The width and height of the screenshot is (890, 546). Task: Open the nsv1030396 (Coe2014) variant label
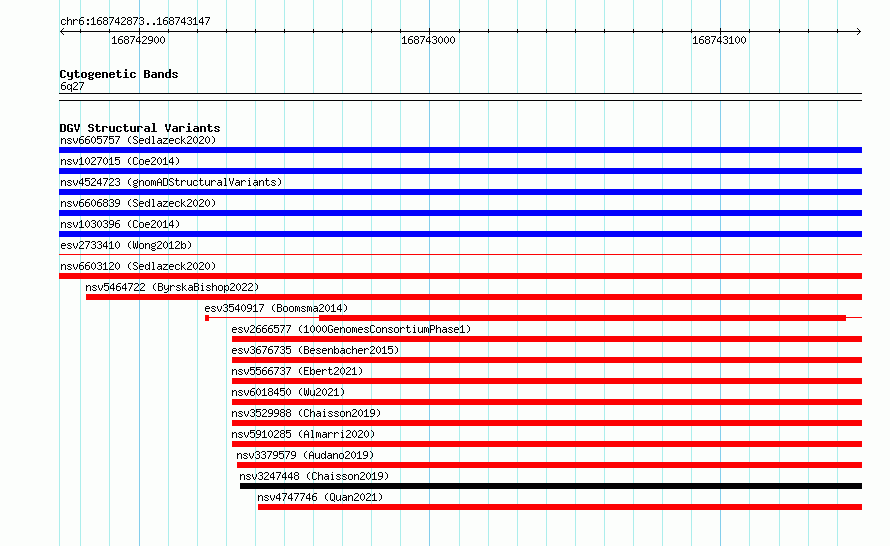120,224
